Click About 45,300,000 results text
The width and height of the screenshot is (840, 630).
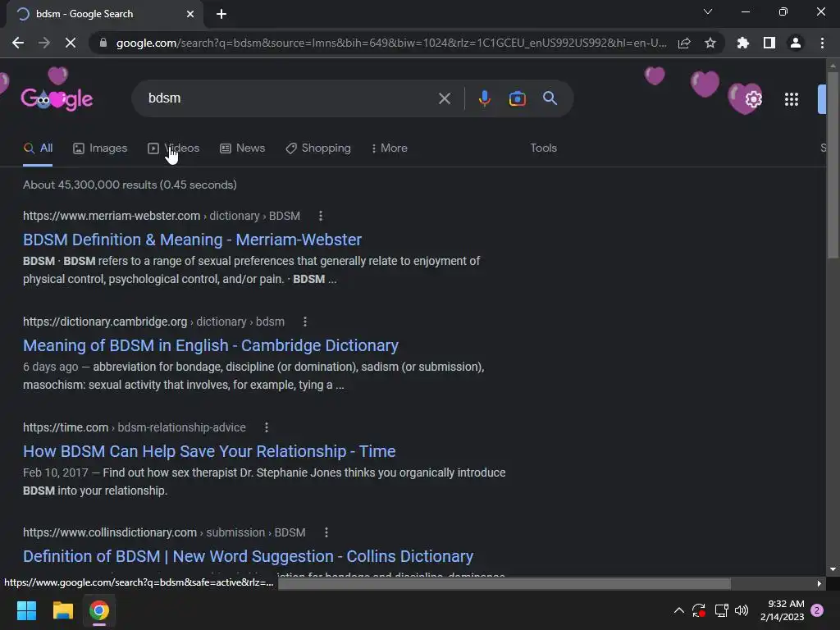(x=130, y=185)
